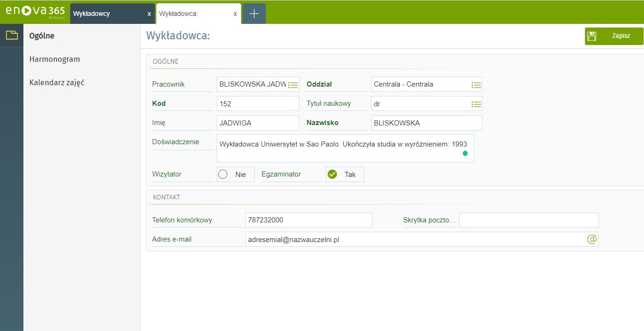Open new tab with the plus button

click(254, 13)
